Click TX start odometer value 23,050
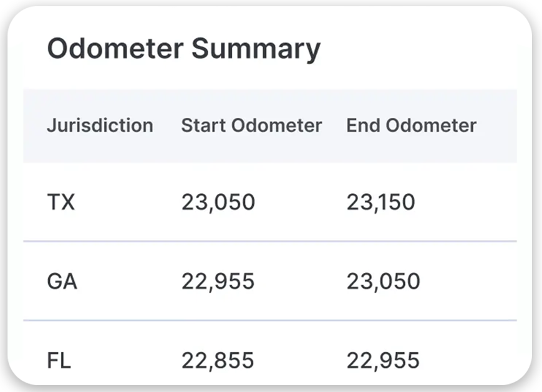542x392 pixels. point(218,202)
